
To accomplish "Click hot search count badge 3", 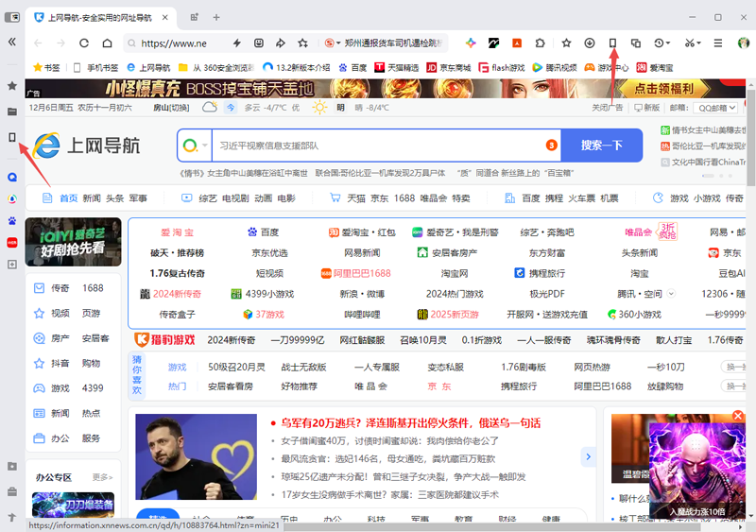I will 552,146.
